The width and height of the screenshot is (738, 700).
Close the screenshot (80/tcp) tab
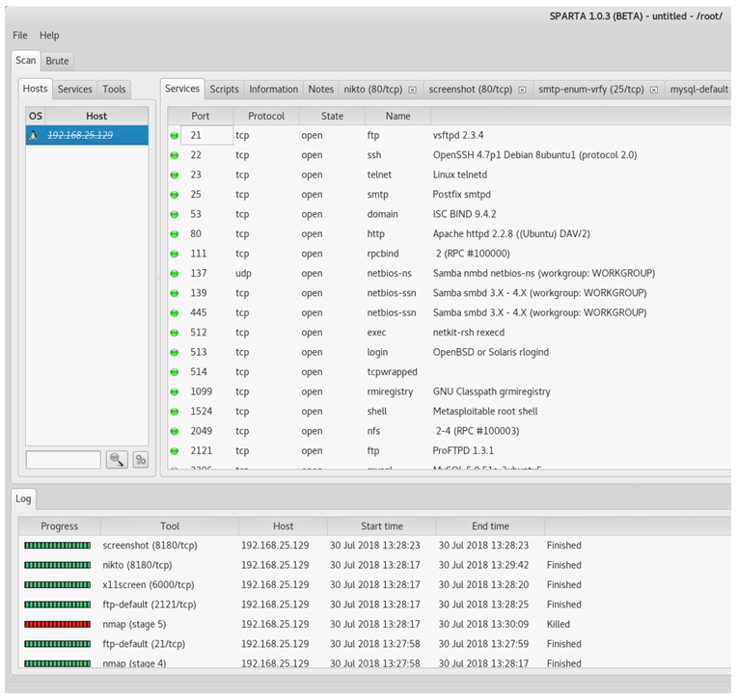pyautogui.click(x=522, y=90)
